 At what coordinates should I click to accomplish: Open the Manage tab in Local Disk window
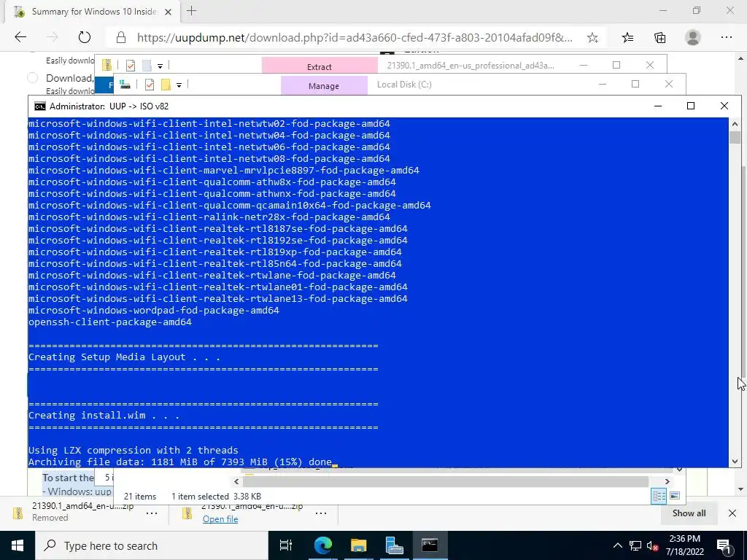point(323,86)
